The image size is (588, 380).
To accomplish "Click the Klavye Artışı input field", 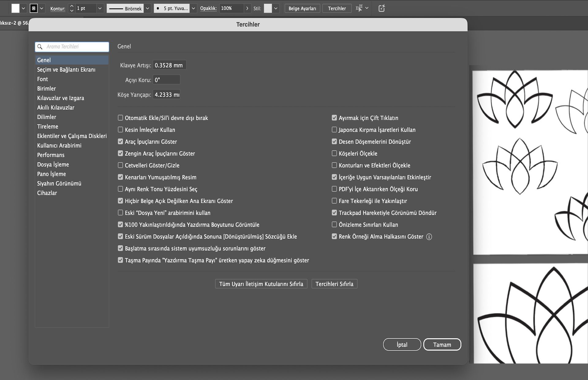I will [x=169, y=65].
